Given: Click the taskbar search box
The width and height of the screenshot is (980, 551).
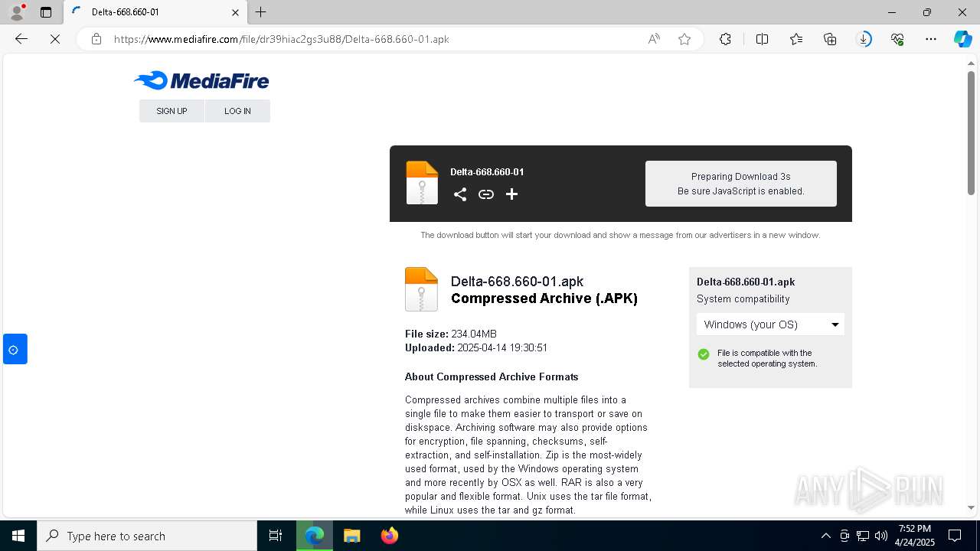Looking at the screenshot, I should [147, 536].
